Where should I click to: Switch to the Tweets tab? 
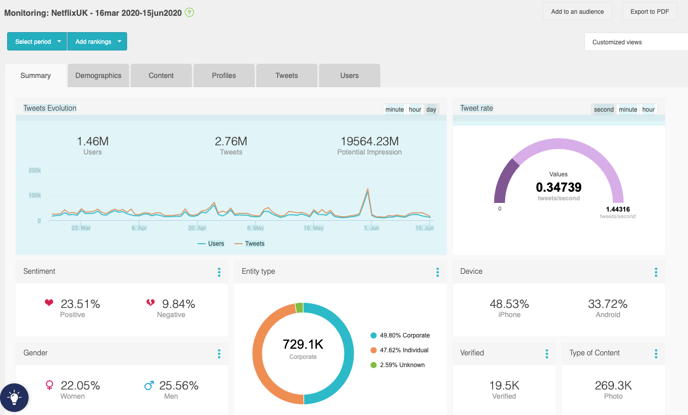[287, 75]
